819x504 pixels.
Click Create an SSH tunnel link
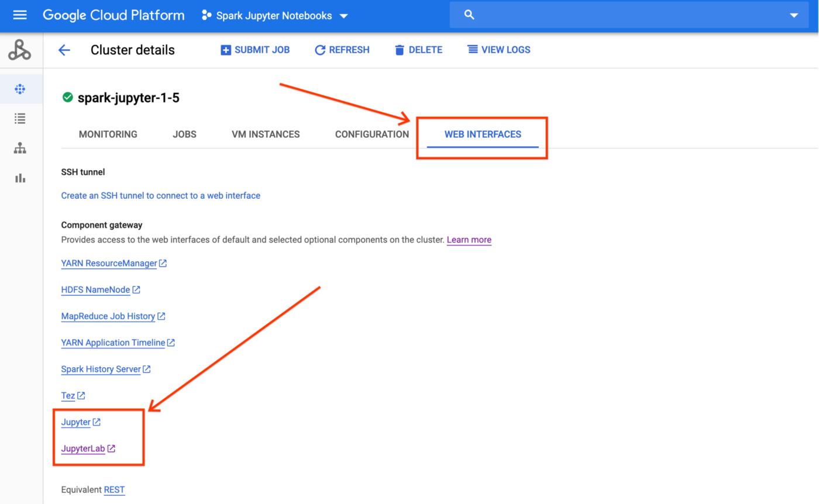[160, 195]
